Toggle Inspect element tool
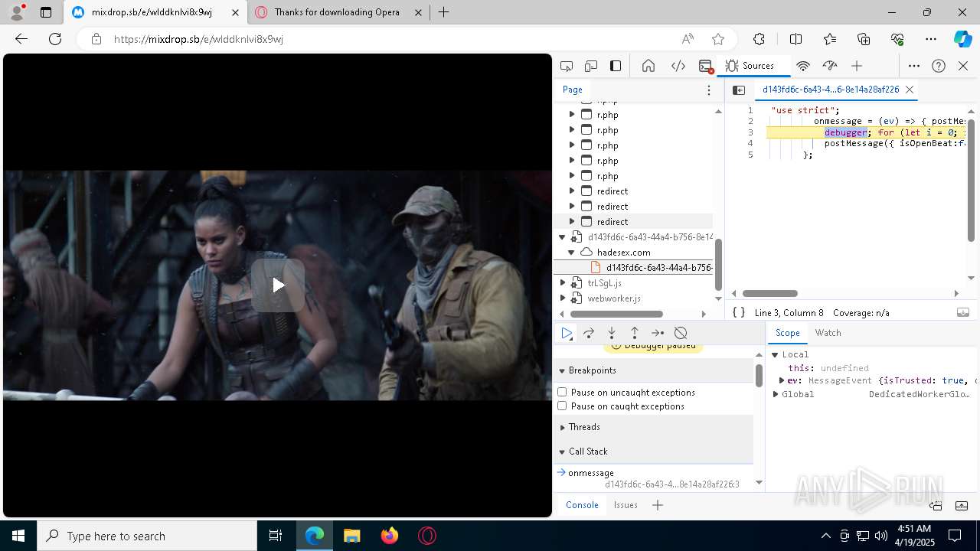This screenshot has width=980, height=551. coord(567,66)
